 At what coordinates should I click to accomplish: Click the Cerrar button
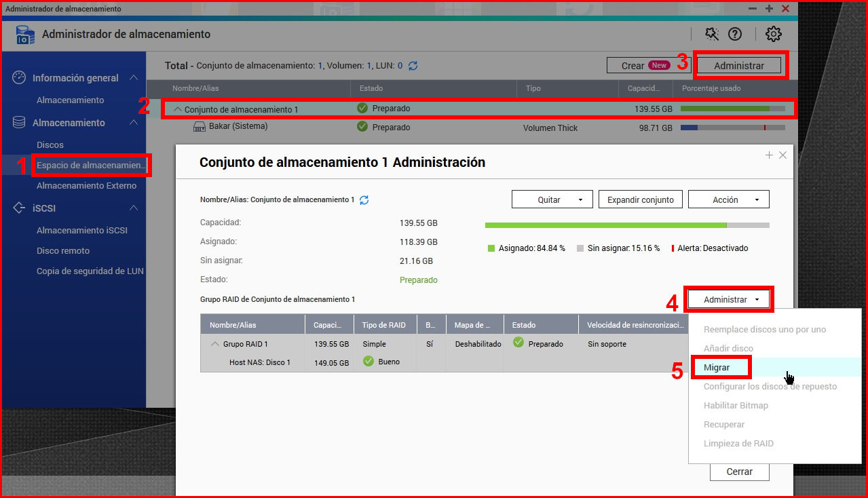[x=739, y=472]
